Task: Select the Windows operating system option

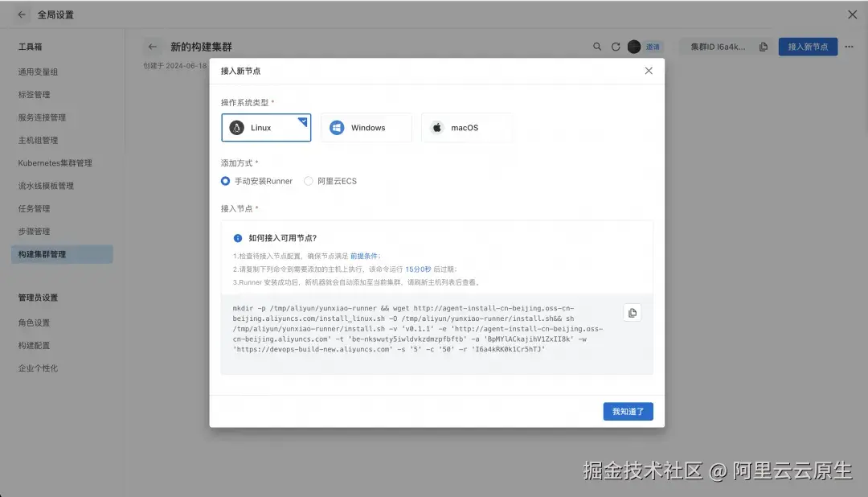Action: (x=366, y=127)
